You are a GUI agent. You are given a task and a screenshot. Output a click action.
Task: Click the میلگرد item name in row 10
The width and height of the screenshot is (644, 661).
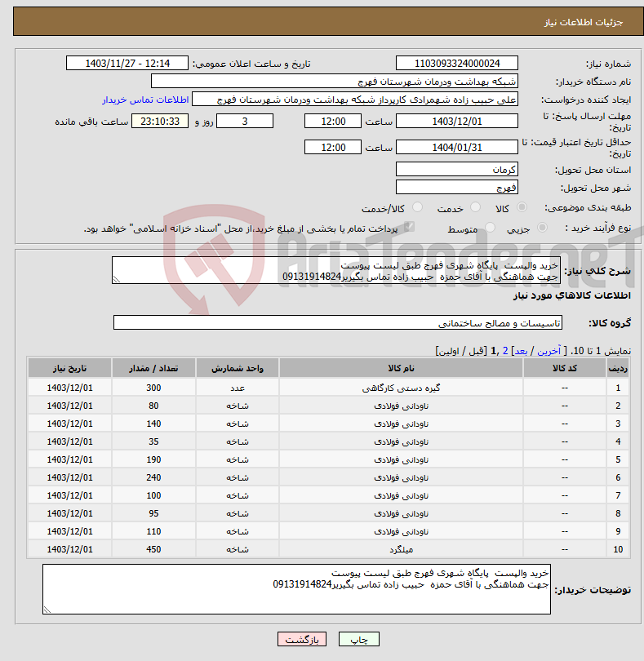[401, 549]
